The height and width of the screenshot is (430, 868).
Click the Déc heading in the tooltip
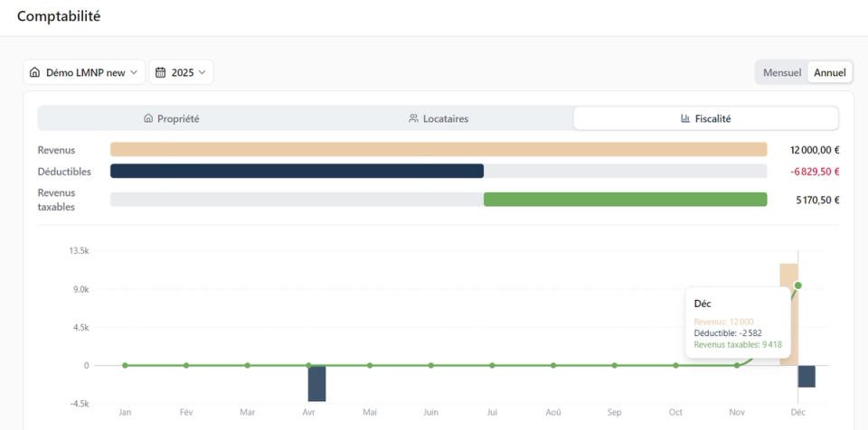pos(703,304)
